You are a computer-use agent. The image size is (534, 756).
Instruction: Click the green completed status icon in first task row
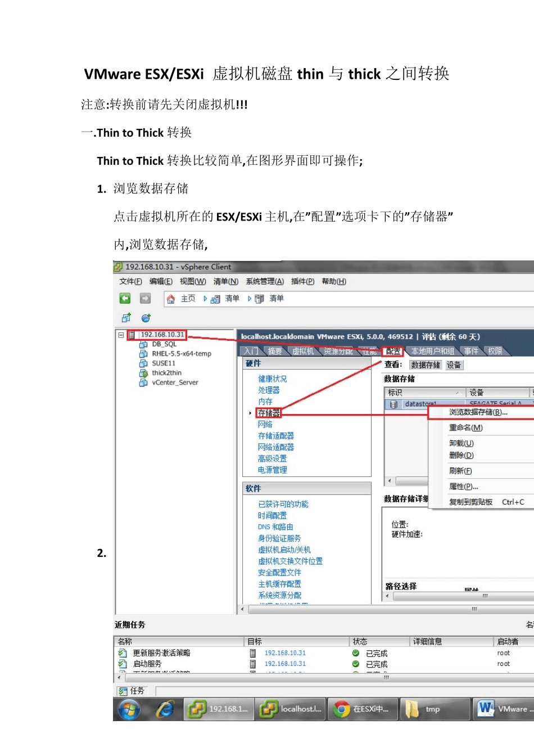[x=356, y=653]
